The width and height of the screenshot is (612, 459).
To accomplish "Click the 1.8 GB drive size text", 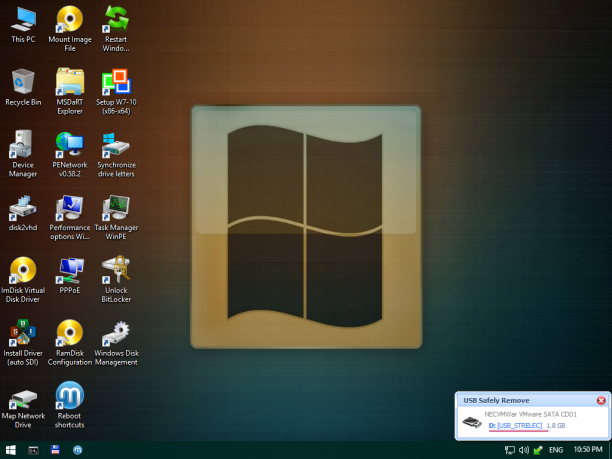I will (556, 425).
